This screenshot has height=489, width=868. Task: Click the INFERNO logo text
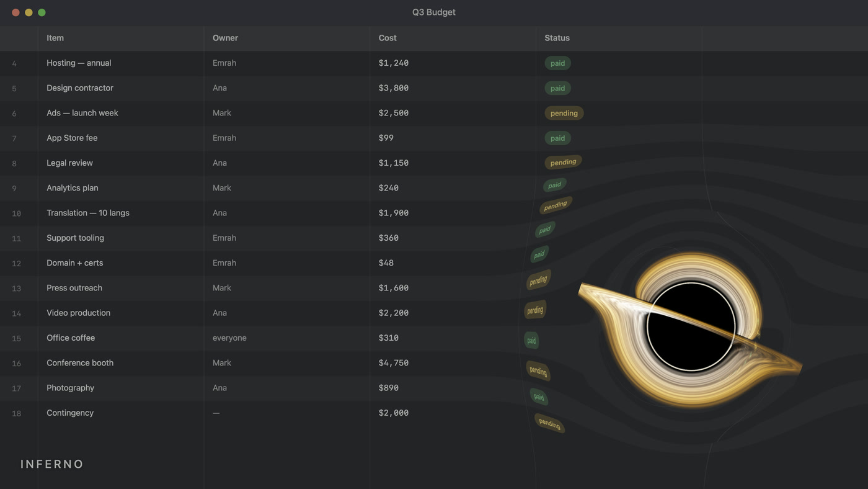[x=52, y=464]
